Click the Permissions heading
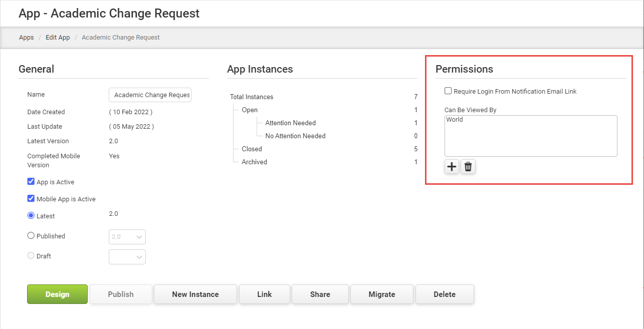The height and width of the screenshot is (329, 644). pyautogui.click(x=464, y=69)
